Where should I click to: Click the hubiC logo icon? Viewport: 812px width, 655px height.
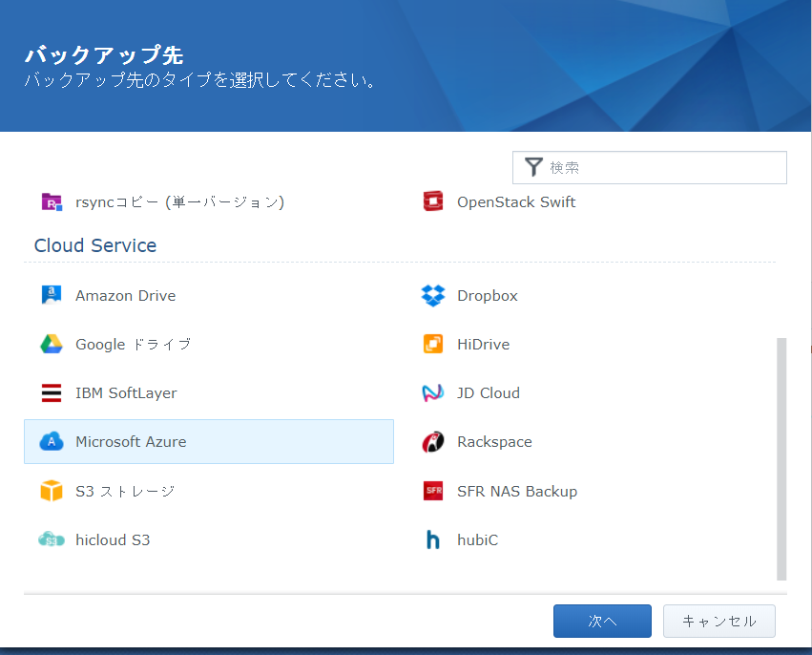433,539
